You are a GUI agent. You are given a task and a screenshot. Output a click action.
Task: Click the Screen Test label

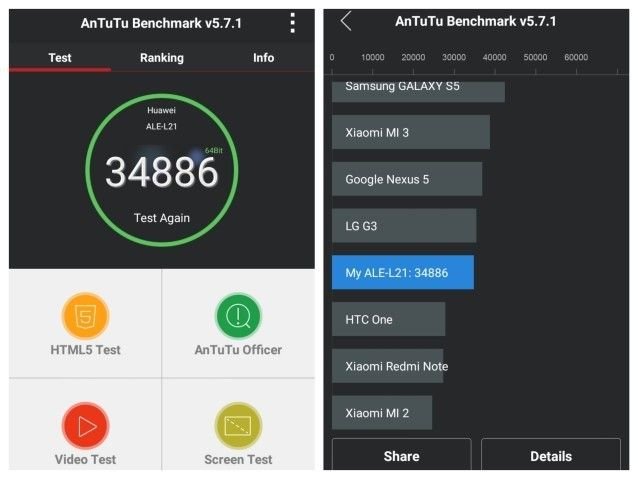coord(238,459)
